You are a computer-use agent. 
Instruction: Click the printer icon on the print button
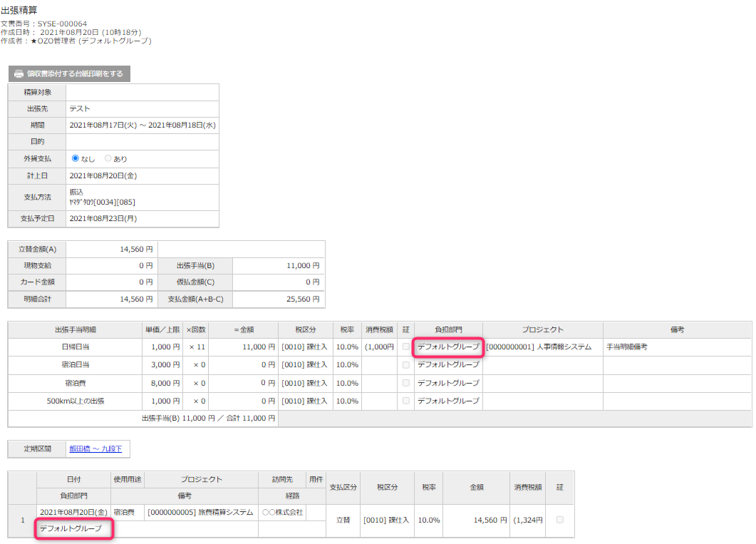pyautogui.click(x=19, y=73)
